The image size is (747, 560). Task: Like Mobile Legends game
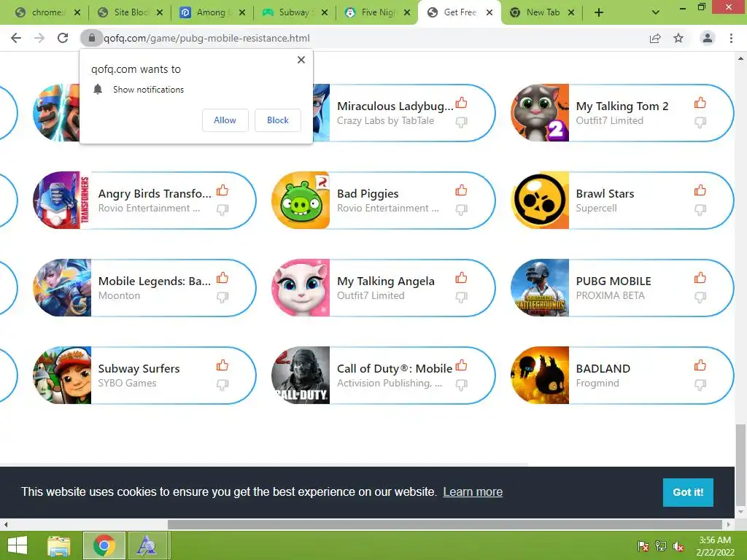click(x=222, y=278)
